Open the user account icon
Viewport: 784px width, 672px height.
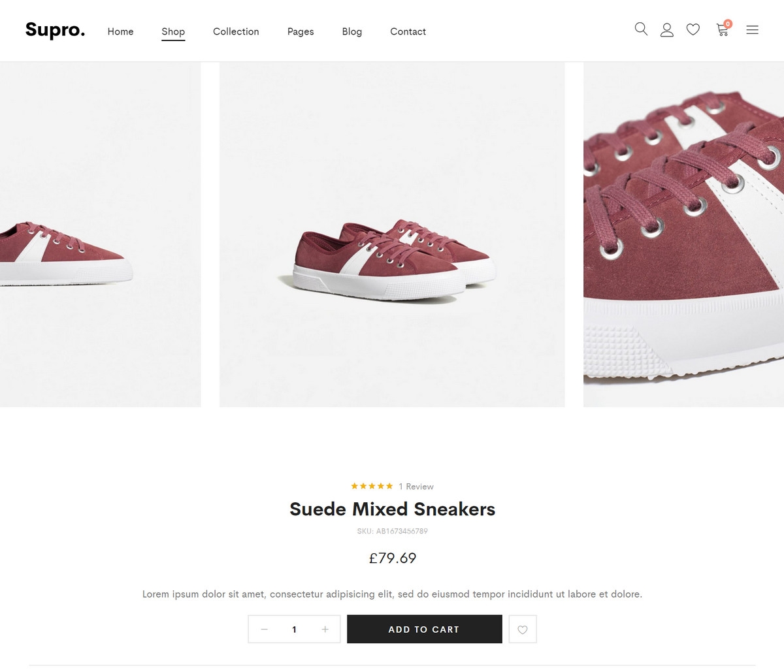coord(667,30)
